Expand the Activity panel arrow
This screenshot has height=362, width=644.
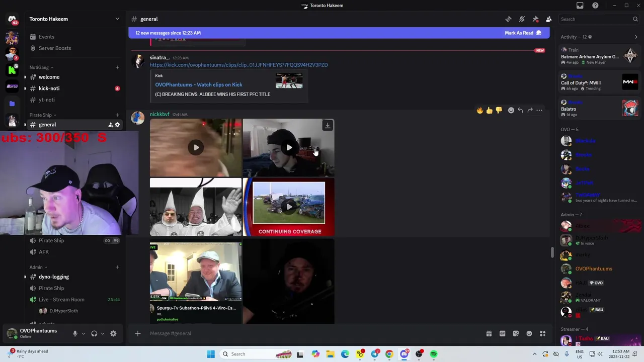pos(636,37)
